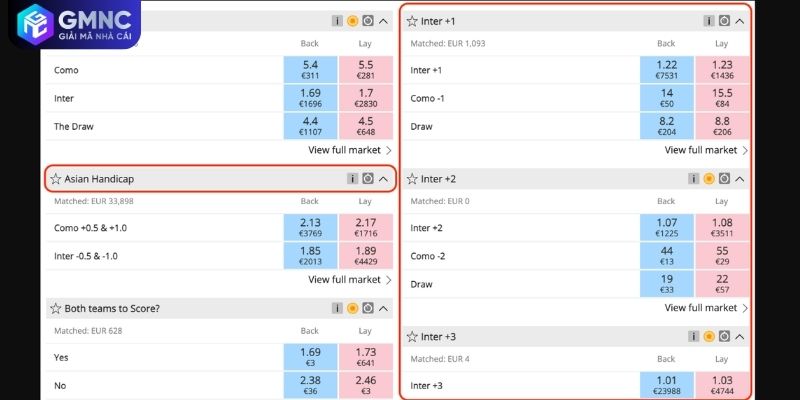This screenshot has width=800, height=400.
Task: Click square rules icon in Inter +3 header
Action: (724, 337)
